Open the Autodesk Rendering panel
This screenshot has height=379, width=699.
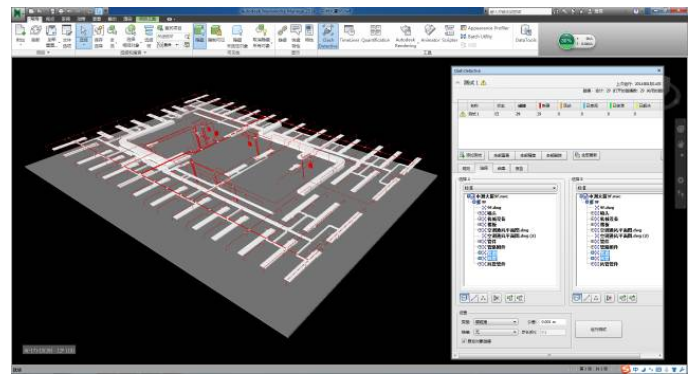tap(405, 36)
